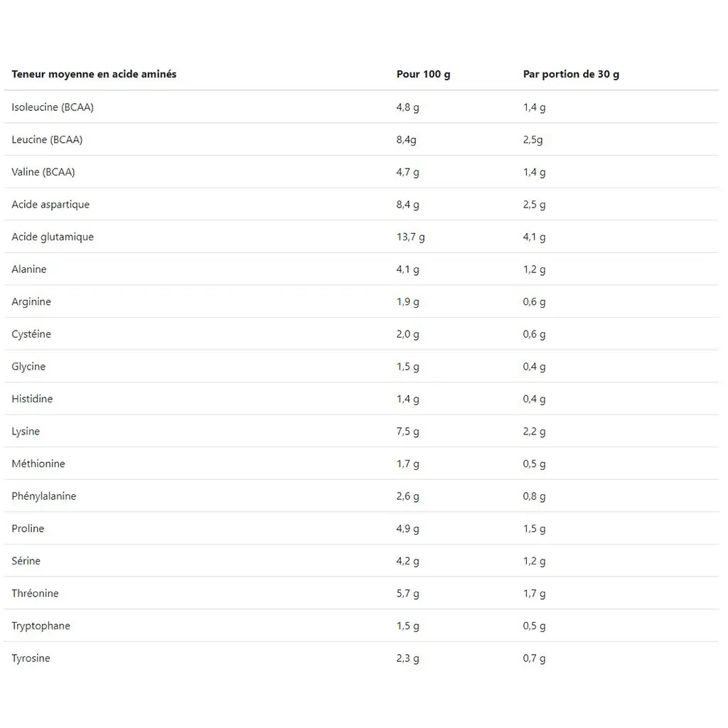Select the Leucine (BCAA) row label
The width and height of the screenshot is (728, 728).
47,140
